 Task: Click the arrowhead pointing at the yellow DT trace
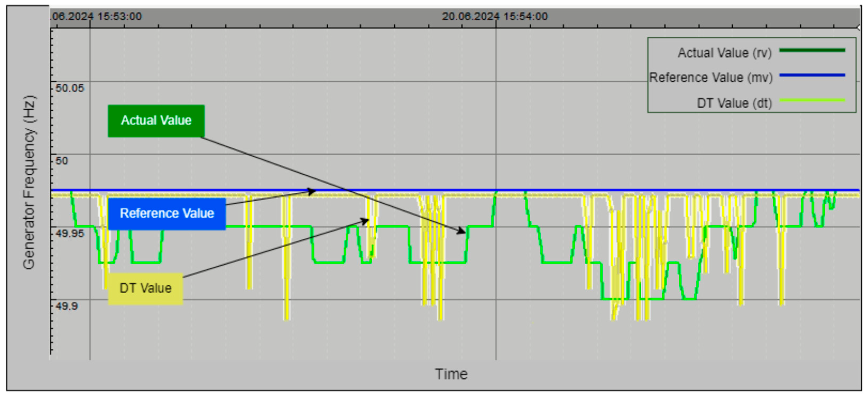[365, 221]
